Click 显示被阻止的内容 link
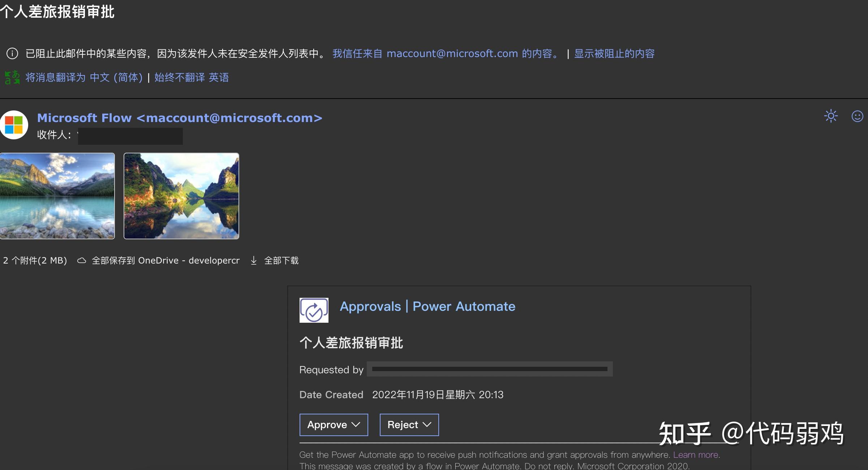The width and height of the screenshot is (868, 470). (614, 54)
